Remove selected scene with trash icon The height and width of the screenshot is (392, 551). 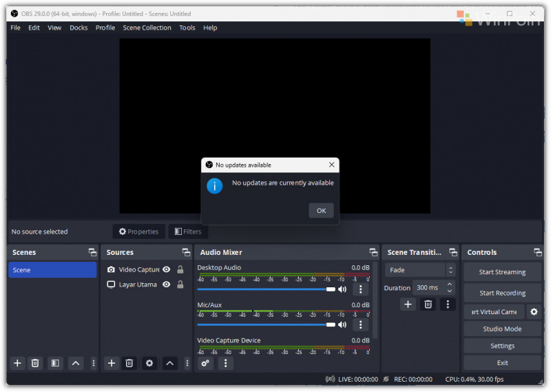35,363
